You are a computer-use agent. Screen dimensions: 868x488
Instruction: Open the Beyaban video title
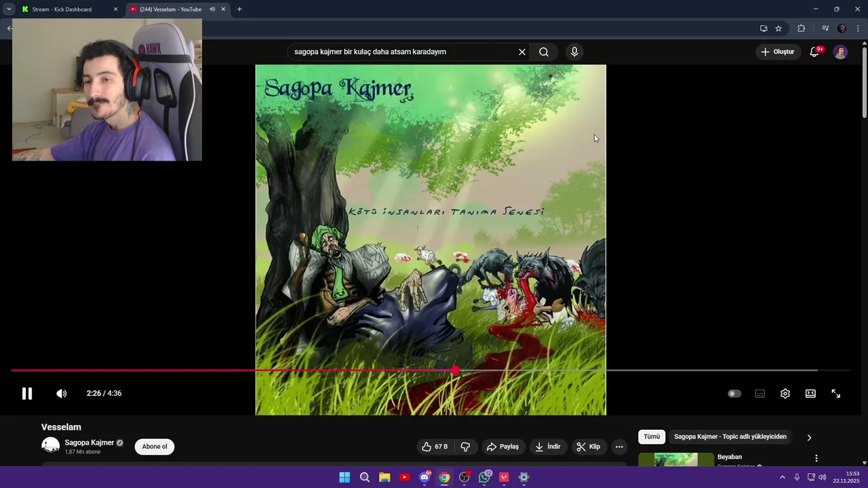pyautogui.click(x=730, y=457)
